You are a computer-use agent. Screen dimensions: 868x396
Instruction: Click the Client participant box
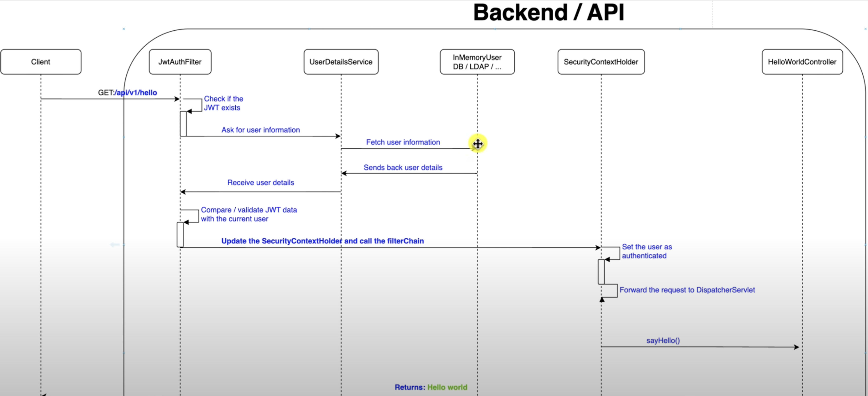[41, 62]
